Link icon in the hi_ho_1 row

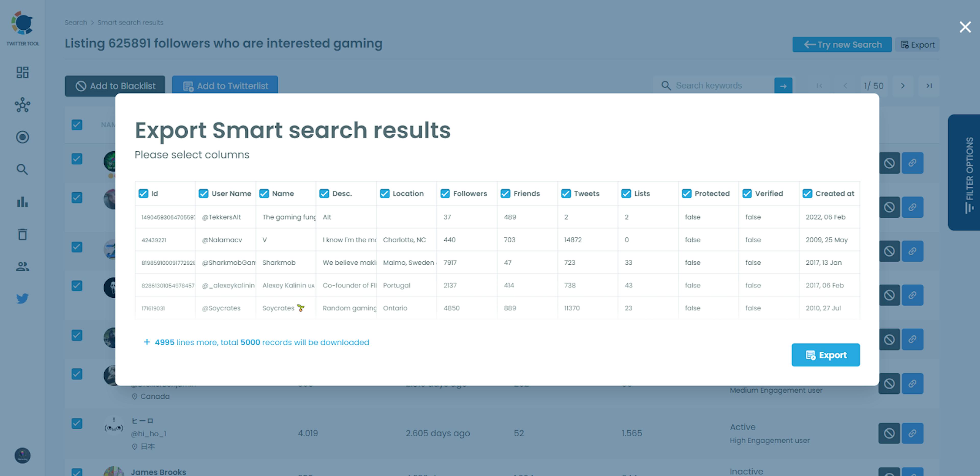(912, 433)
